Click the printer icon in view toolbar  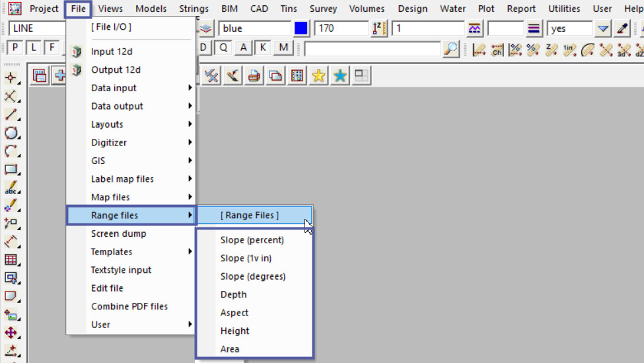[x=254, y=76]
